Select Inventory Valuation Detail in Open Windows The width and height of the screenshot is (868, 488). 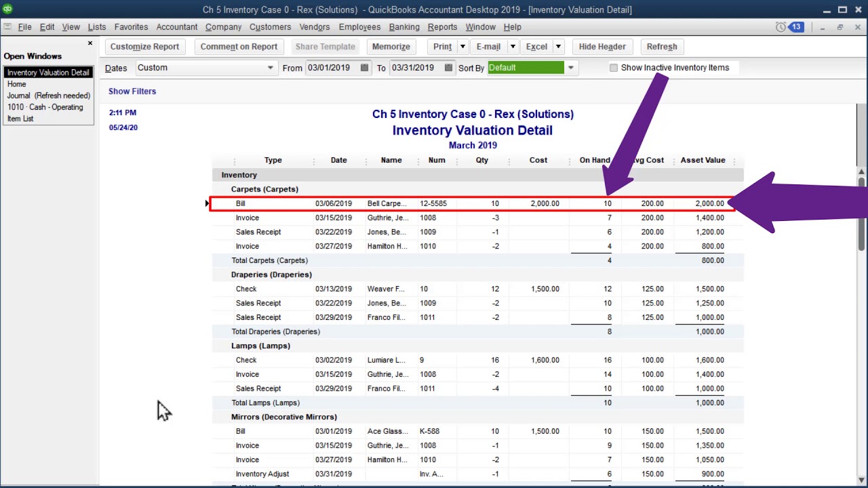click(47, 73)
